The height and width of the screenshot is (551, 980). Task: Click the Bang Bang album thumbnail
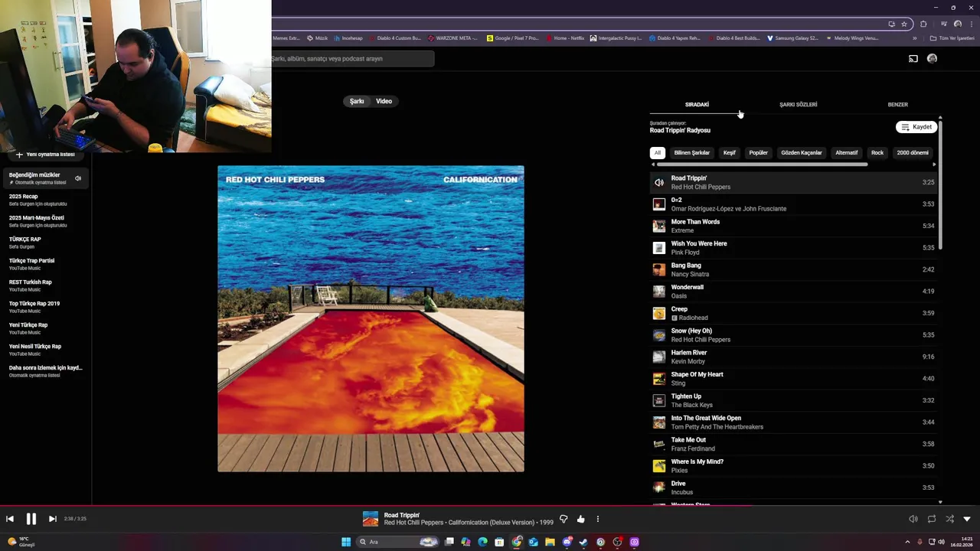point(658,269)
